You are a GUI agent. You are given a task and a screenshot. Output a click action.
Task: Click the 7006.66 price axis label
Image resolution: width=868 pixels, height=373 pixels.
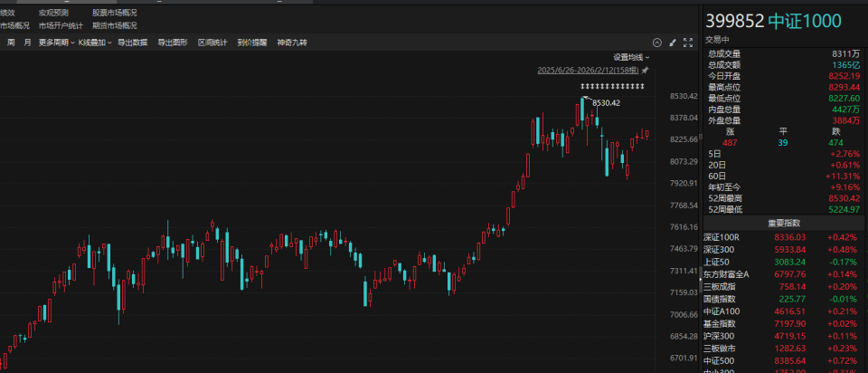click(x=682, y=314)
